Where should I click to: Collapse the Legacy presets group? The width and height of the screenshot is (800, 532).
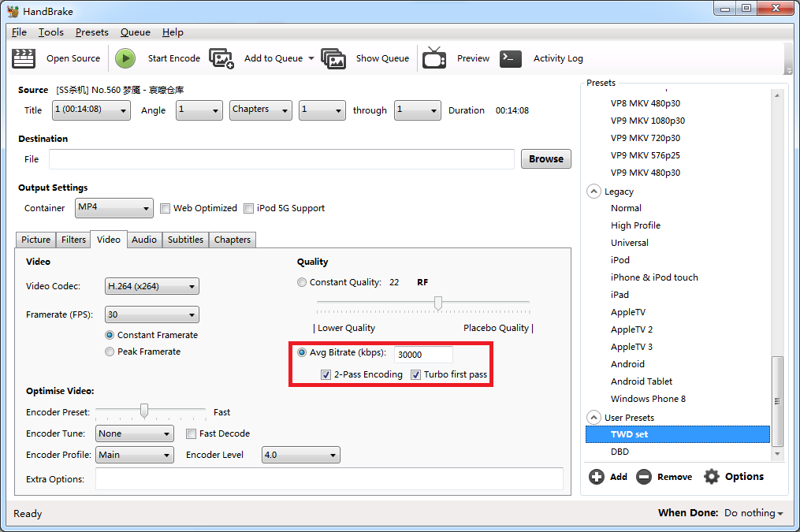click(x=593, y=192)
